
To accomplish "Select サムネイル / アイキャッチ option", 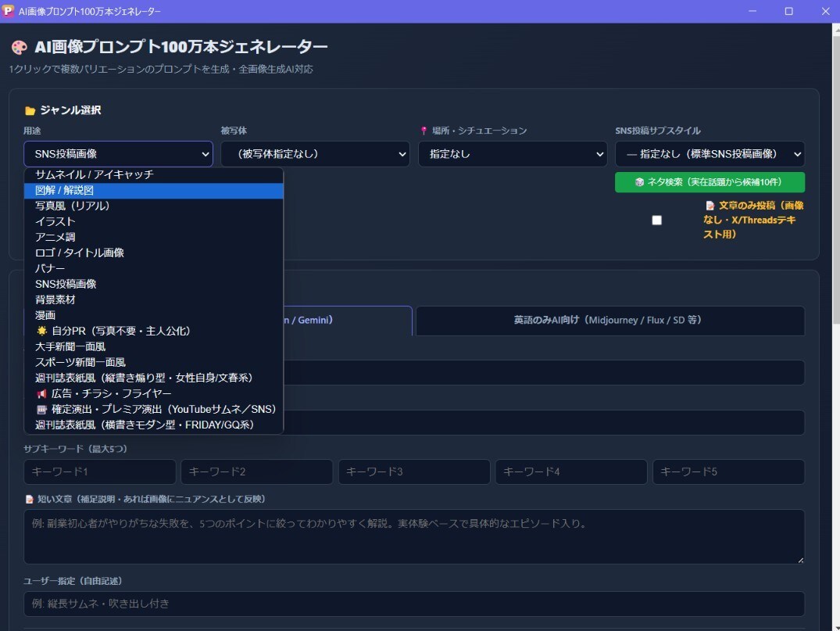I will pyautogui.click(x=154, y=175).
